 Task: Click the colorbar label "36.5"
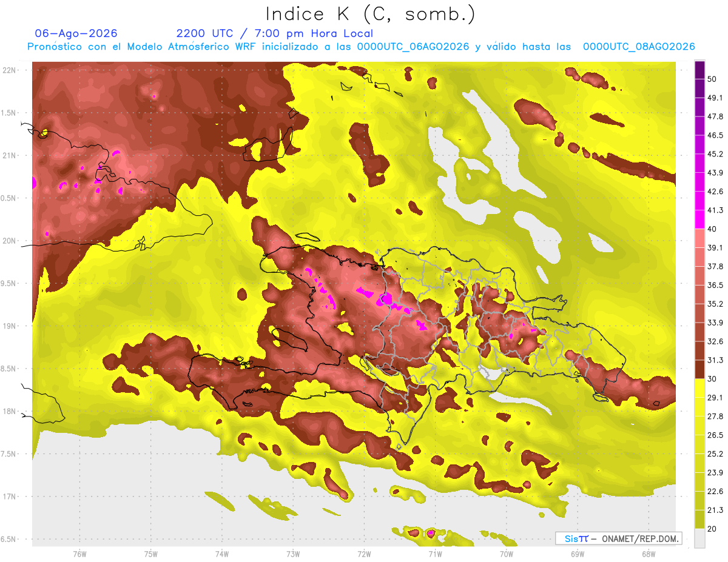click(x=715, y=285)
